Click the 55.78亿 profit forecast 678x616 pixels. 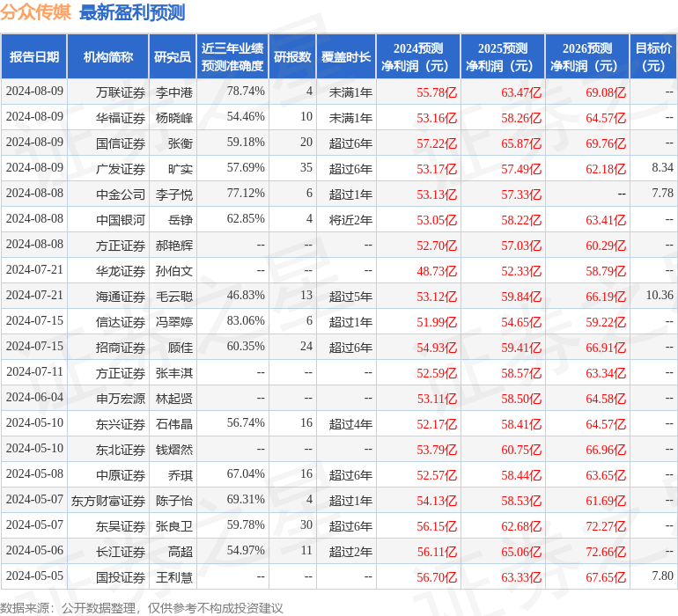pyautogui.click(x=437, y=92)
